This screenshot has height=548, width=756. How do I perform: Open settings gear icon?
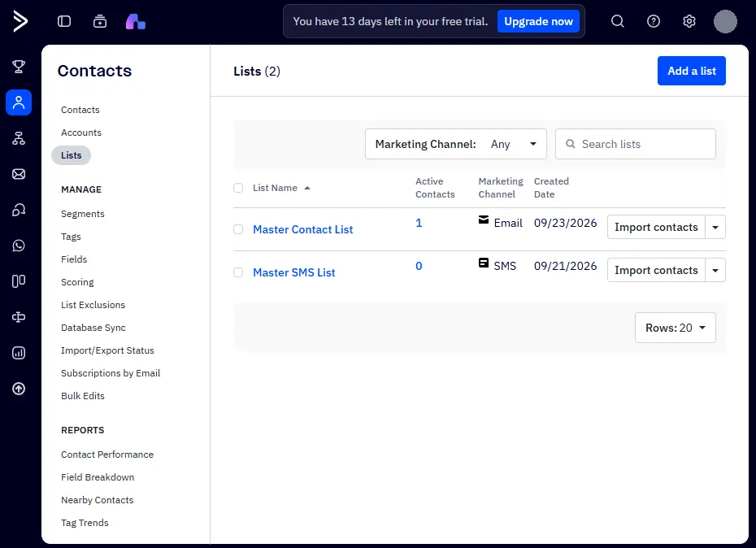[689, 21]
